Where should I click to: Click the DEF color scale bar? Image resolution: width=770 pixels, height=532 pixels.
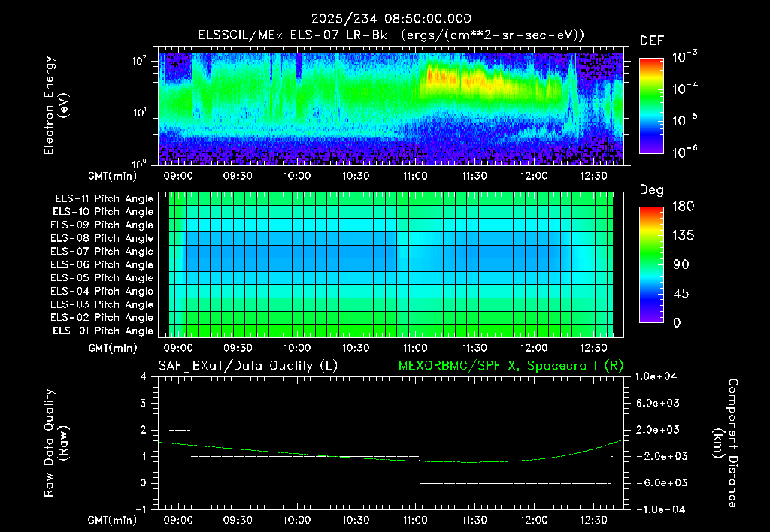coord(652,106)
